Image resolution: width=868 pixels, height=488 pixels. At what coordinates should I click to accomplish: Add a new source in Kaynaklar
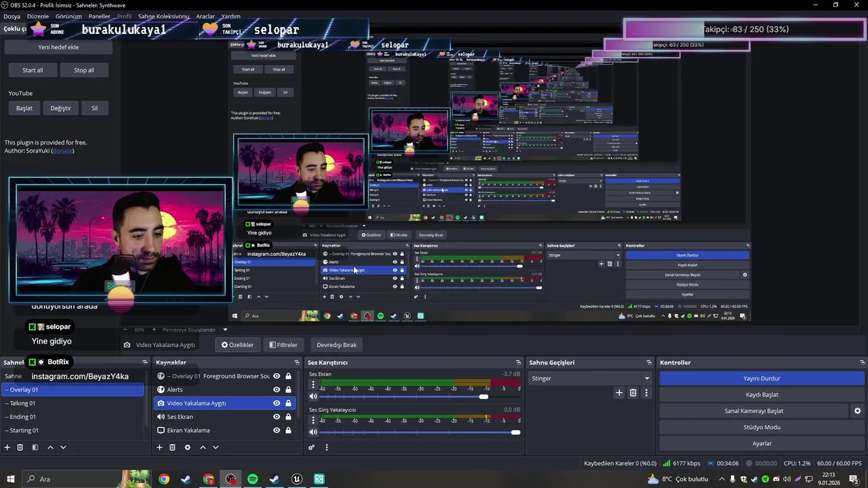pyautogui.click(x=159, y=447)
